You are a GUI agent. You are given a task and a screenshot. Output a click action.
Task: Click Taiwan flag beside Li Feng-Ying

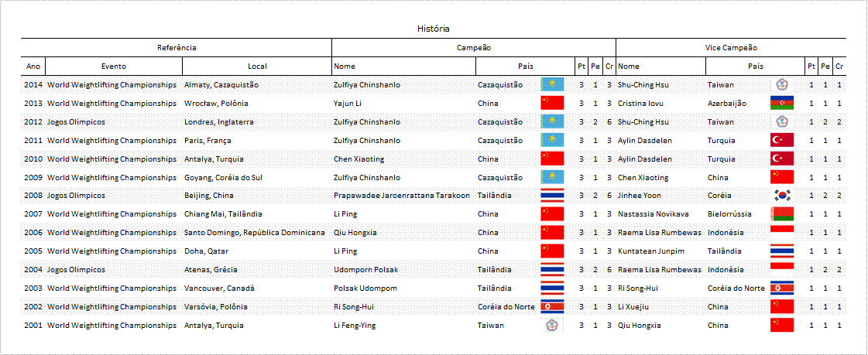pyautogui.click(x=552, y=325)
